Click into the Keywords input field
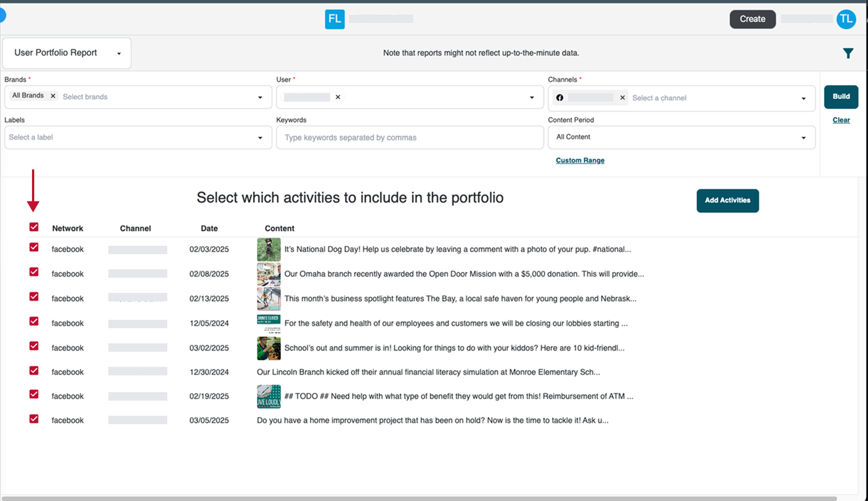 [x=409, y=137]
